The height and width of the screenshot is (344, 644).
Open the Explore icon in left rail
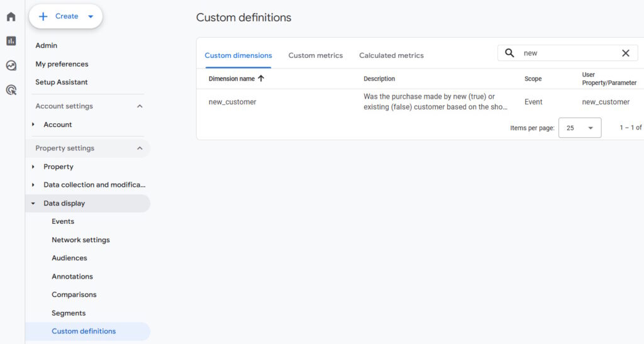point(11,65)
